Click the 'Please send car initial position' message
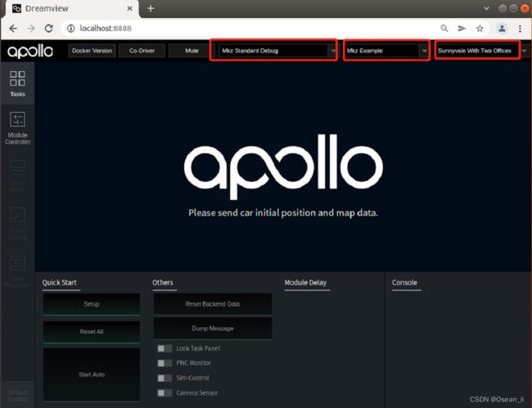The image size is (532, 408). pos(283,213)
